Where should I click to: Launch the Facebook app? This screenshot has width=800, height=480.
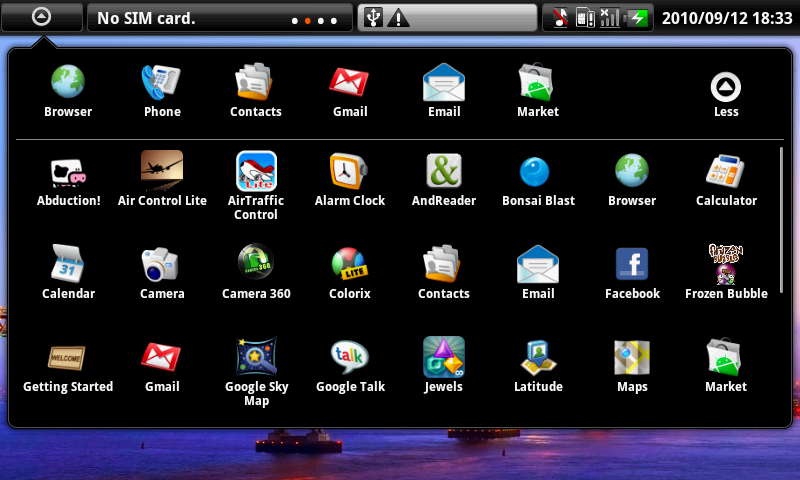point(632,273)
